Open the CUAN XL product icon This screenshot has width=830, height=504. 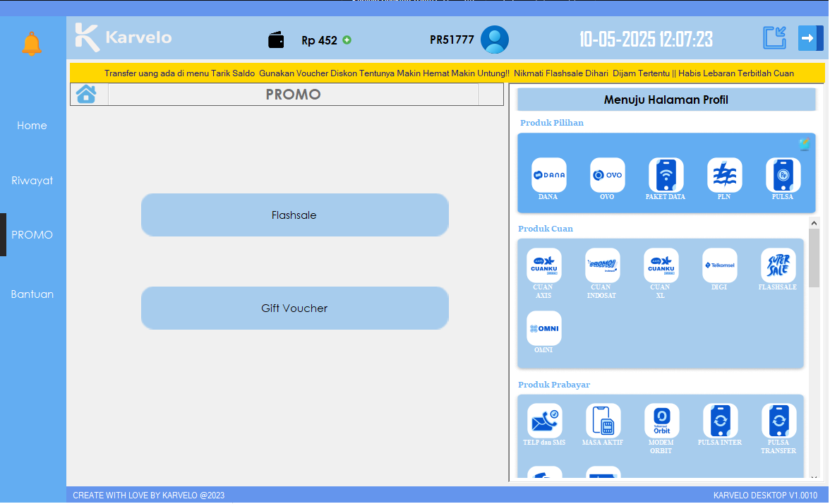click(x=661, y=265)
